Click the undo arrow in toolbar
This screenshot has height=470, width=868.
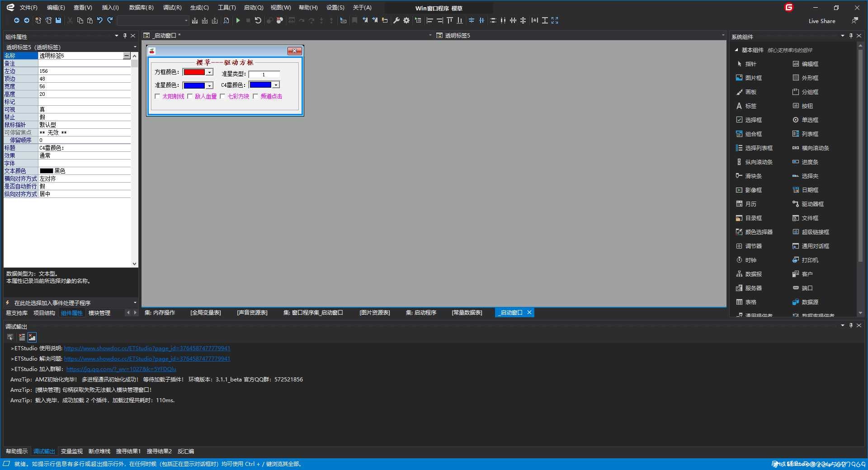(x=100, y=20)
